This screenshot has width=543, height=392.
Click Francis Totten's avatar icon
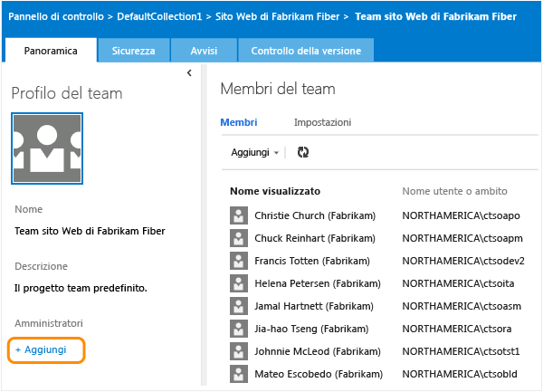pyautogui.click(x=238, y=261)
